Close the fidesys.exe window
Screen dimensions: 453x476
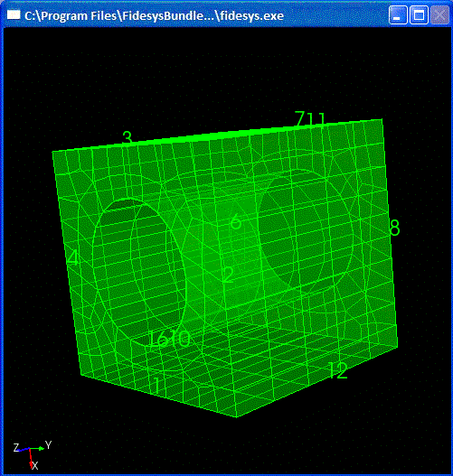(x=439, y=14)
